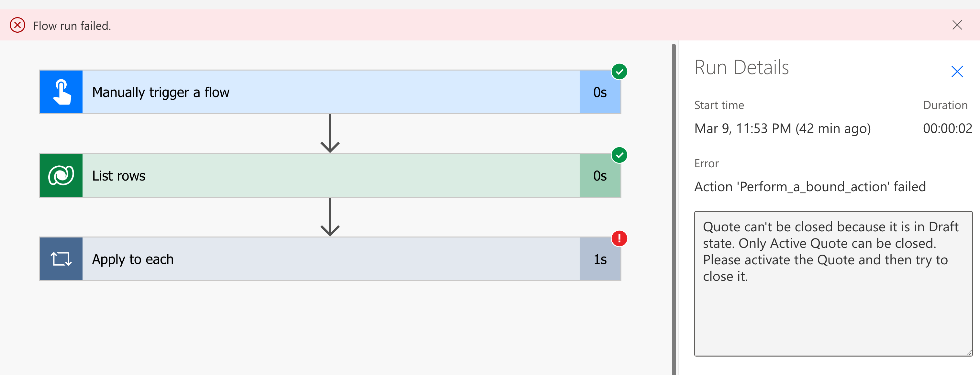
Task: Click the manual trigger hand icon
Action: [x=61, y=92]
